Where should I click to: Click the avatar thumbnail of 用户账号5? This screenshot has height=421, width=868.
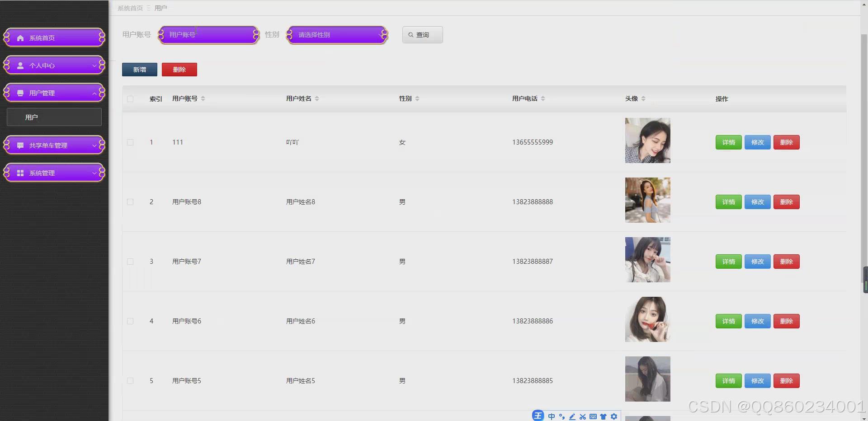(x=648, y=379)
